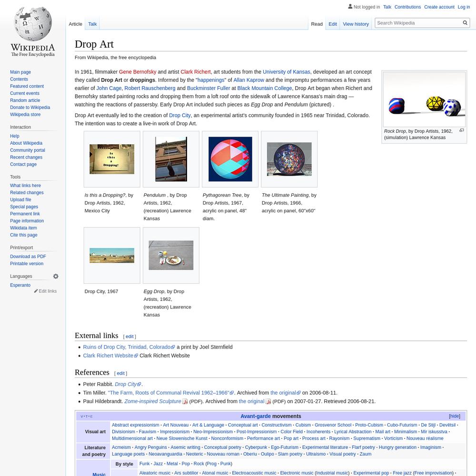
Task: Follow the Allan Kaprow link
Action: tap(248, 80)
